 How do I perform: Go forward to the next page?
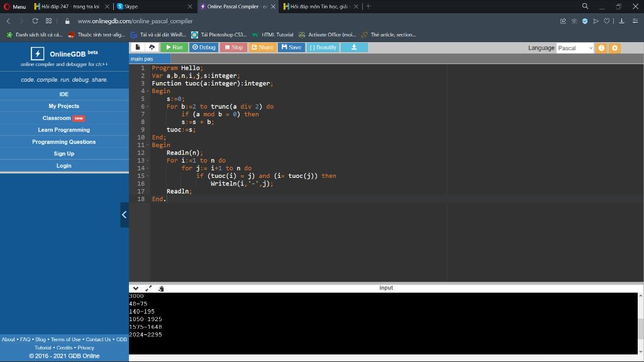pos(21,21)
